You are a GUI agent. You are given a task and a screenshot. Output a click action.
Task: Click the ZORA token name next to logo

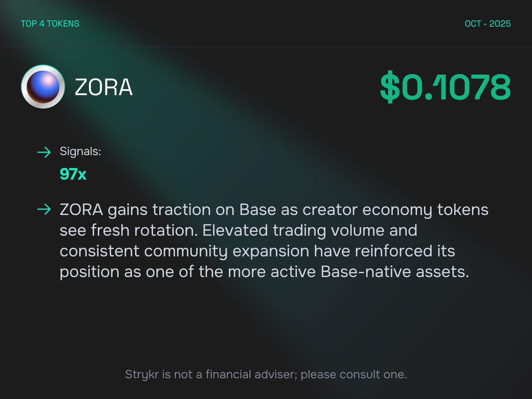point(103,87)
